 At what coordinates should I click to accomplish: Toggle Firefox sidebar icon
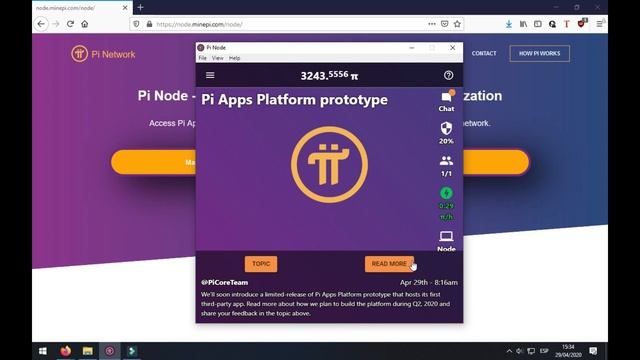click(x=538, y=24)
